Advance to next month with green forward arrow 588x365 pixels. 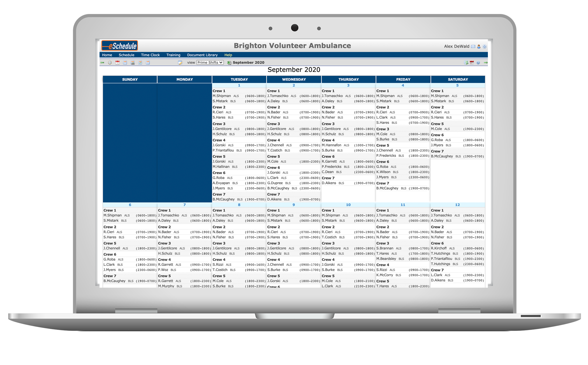[485, 63]
